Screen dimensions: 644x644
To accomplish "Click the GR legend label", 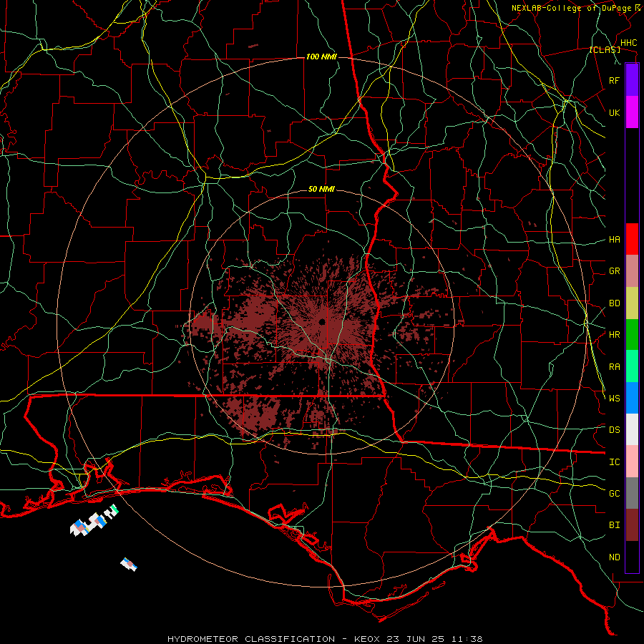I will pos(614,271).
